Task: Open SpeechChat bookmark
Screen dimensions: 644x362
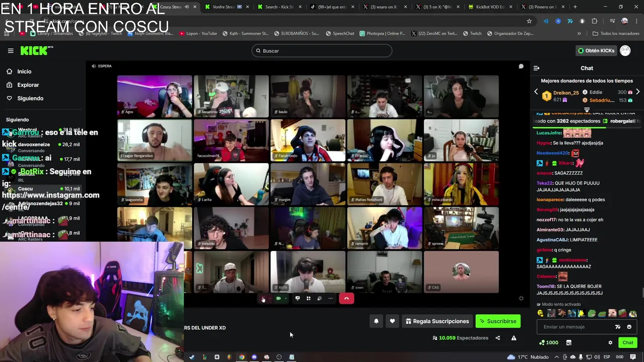Action: [340, 34]
